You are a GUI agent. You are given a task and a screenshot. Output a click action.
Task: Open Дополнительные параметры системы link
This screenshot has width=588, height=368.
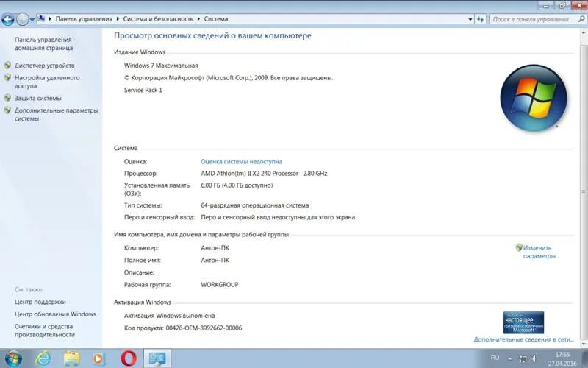point(57,115)
